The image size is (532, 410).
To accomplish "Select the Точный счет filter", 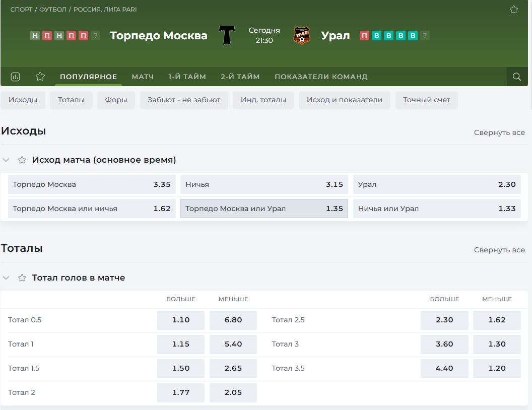I will 427,100.
